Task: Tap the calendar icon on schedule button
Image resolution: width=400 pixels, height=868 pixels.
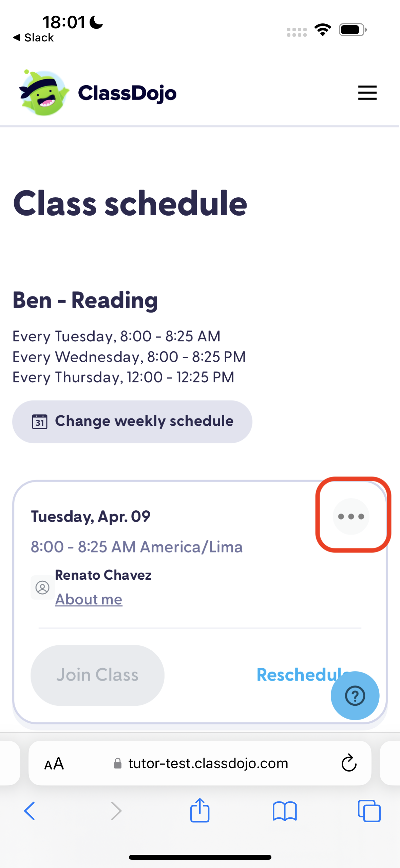Action: (40, 422)
